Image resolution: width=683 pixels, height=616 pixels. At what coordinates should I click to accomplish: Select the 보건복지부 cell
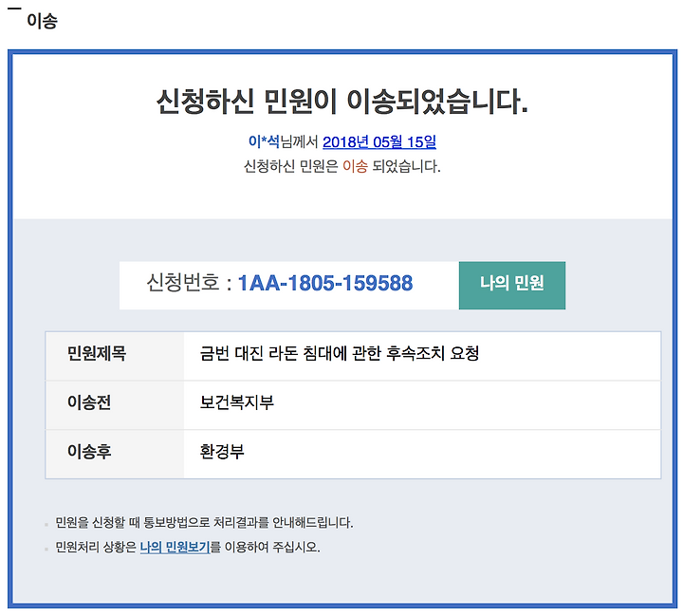click(x=422, y=405)
